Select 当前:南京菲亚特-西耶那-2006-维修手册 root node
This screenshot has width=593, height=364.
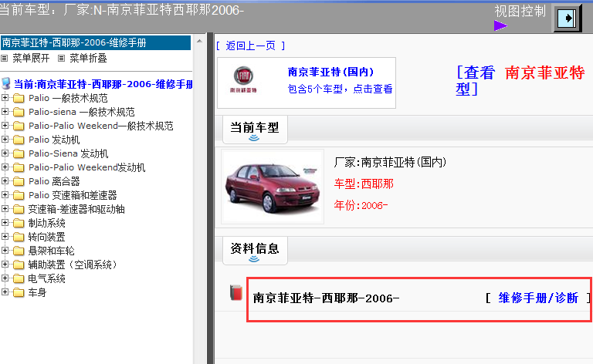[x=103, y=84]
